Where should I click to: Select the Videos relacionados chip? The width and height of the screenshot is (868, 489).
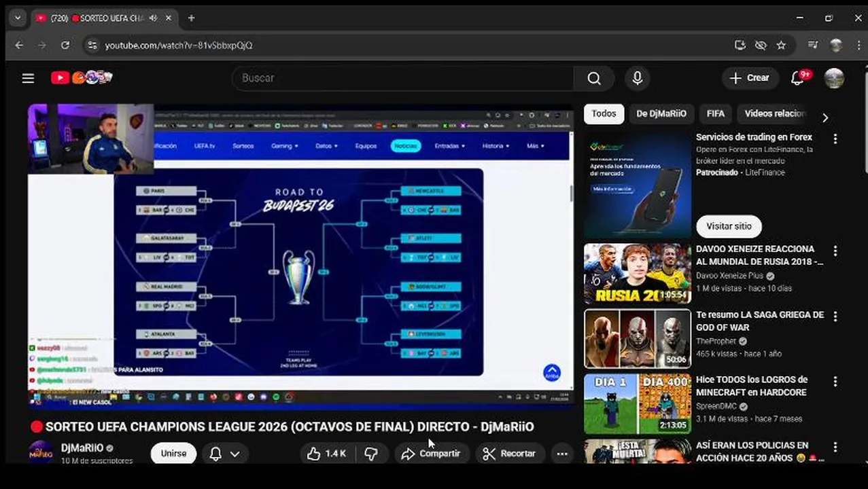(x=775, y=114)
